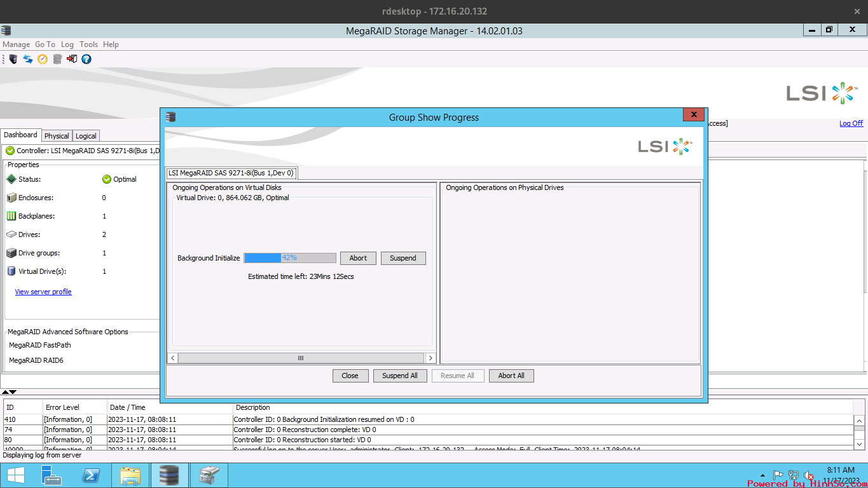Open View server profile link
This screenshot has width=868, height=488.
[x=43, y=292]
